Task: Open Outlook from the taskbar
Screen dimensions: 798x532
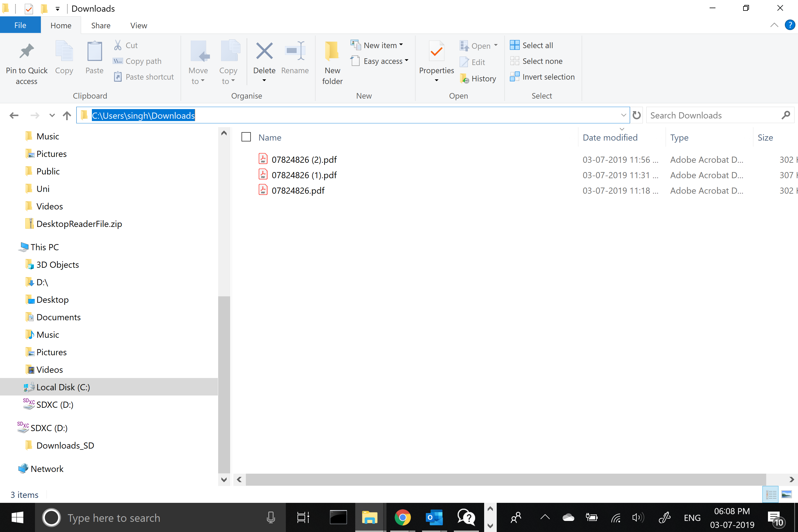Action: (x=434, y=517)
